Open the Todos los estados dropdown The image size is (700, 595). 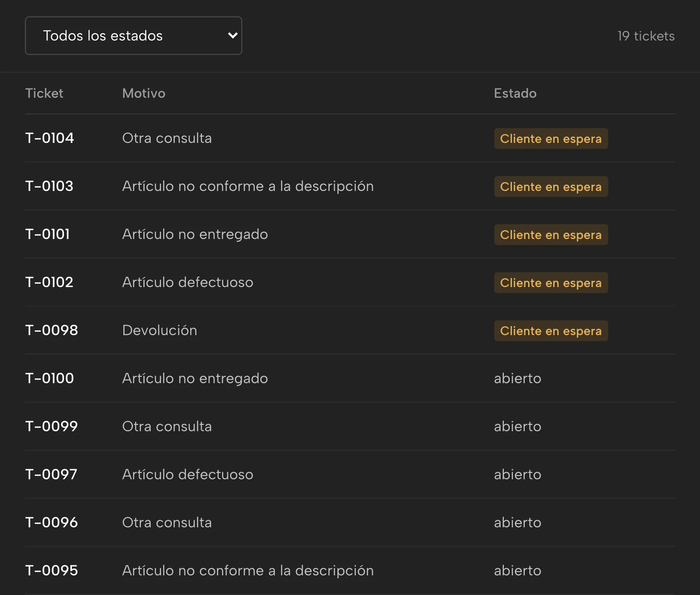pos(133,36)
